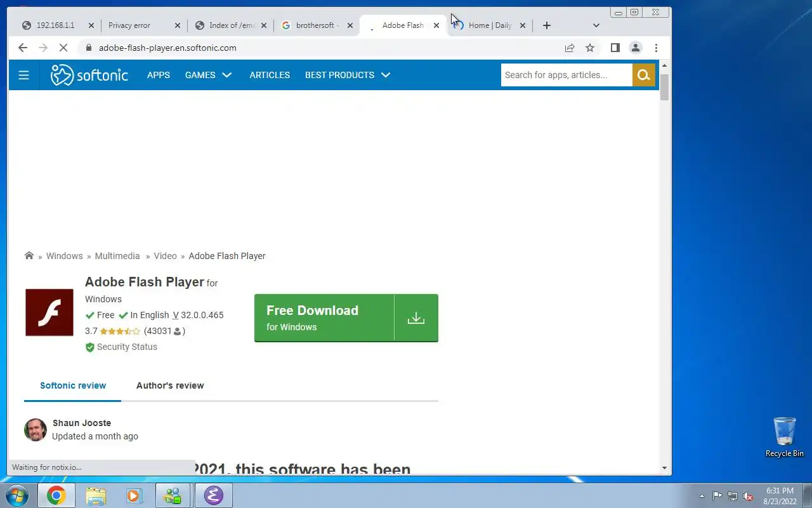This screenshot has width=812, height=508.
Task: Close the Adobe Flash tab
Action: pyautogui.click(x=436, y=25)
